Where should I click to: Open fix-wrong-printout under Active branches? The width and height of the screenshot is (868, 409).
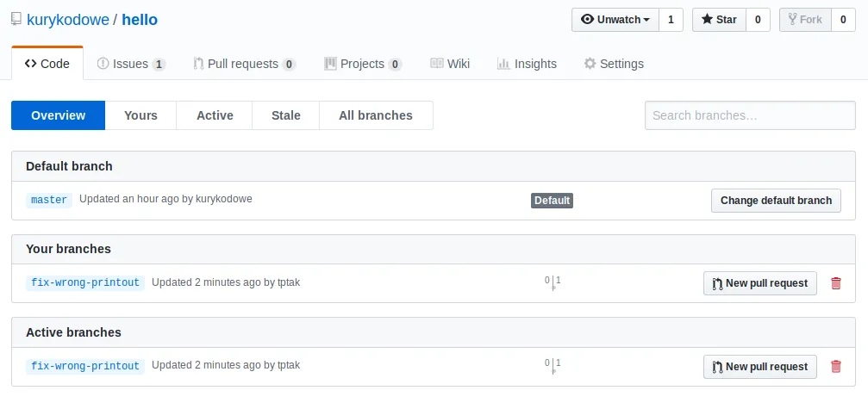pos(85,366)
